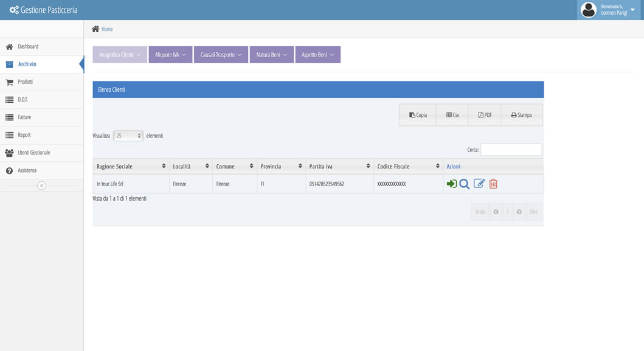
Task: Toggle sorting on Partita Iva column
Action: tap(339, 166)
